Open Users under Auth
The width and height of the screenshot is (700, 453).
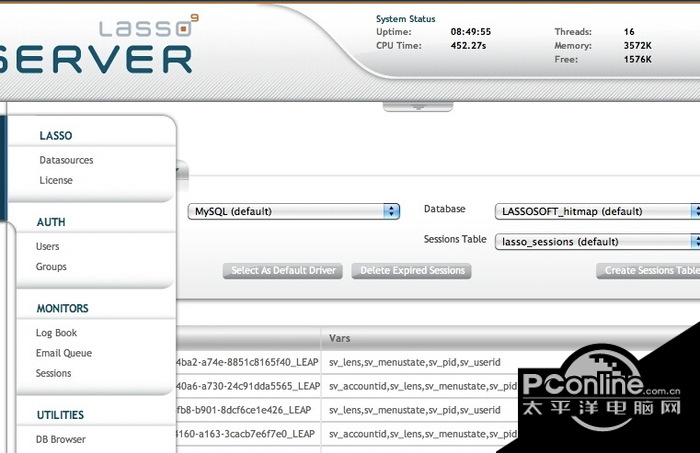[x=47, y=246]
